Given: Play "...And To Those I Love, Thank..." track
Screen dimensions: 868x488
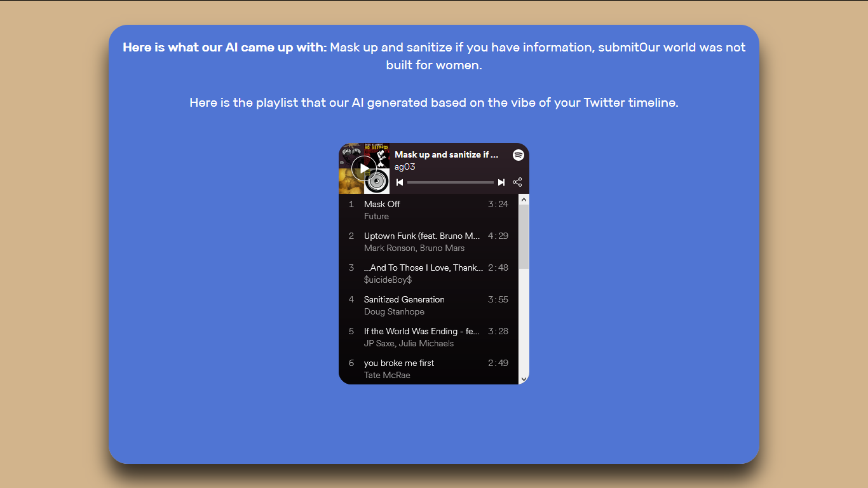Looking at the screenshot, I should pos(429,273).
